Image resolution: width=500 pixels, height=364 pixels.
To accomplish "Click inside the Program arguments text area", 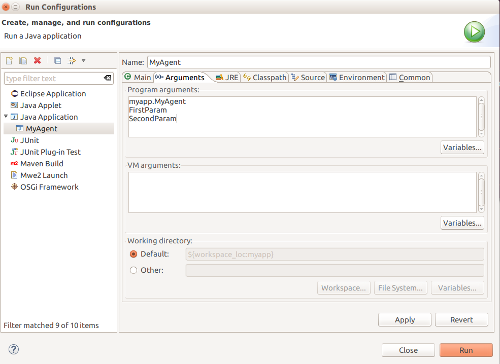I will 302,117.
